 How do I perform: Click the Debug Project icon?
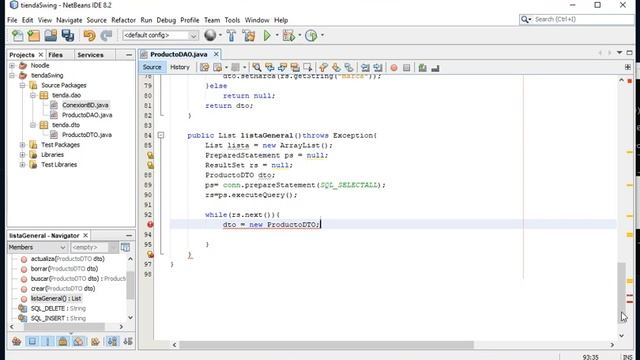289,36
